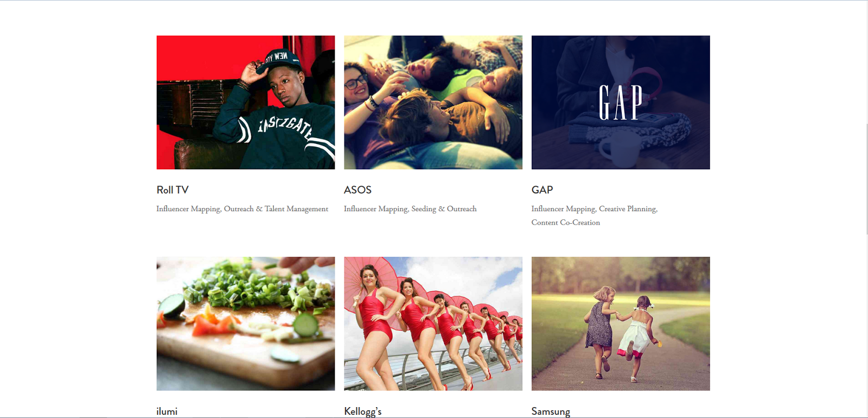Click the Roll TV title
Viewport: 868px width, 418px height.
coord(173,190)
